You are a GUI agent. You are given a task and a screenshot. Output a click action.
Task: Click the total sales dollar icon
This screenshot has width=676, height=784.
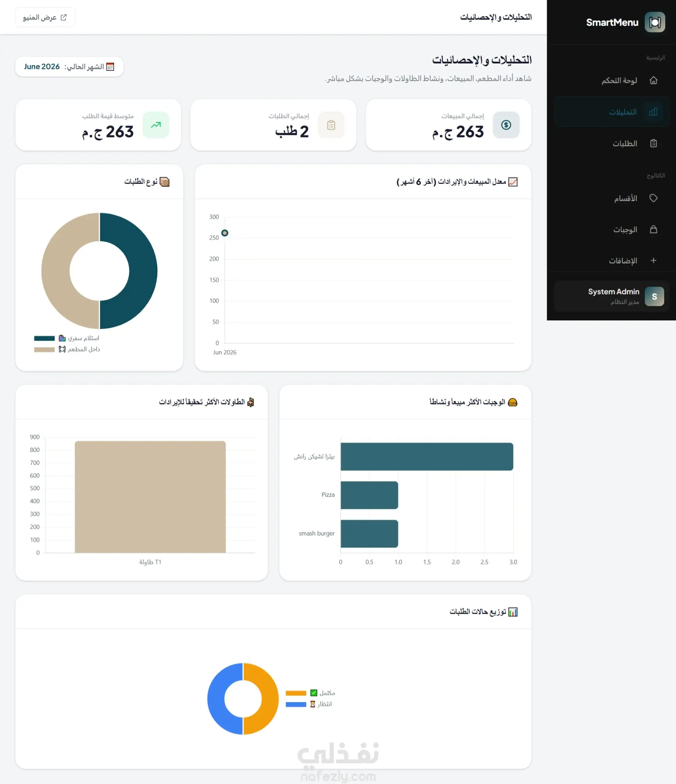click(506, 125)
